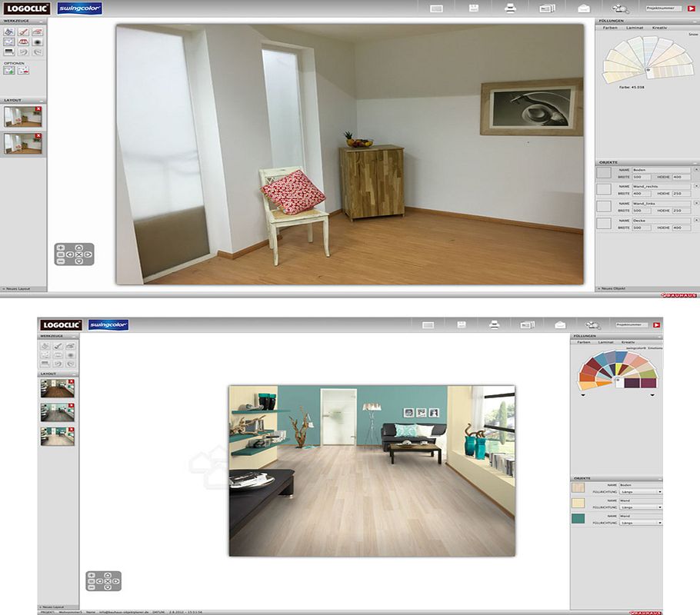Click zoom-out minus on the lower navigation pad

point(92,587)
